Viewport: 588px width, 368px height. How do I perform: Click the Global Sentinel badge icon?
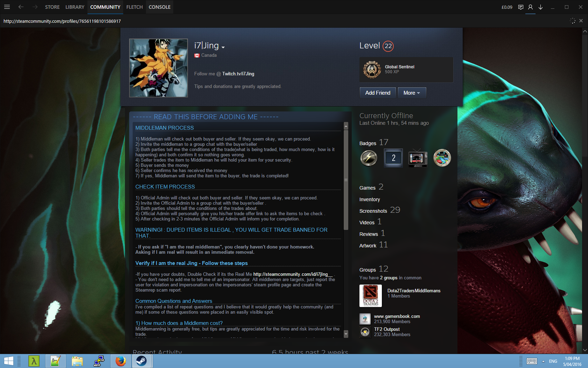[372, 70]
